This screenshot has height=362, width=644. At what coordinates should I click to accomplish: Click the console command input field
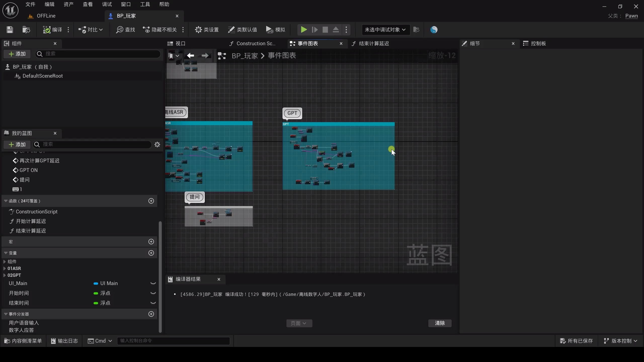[173, 341]
